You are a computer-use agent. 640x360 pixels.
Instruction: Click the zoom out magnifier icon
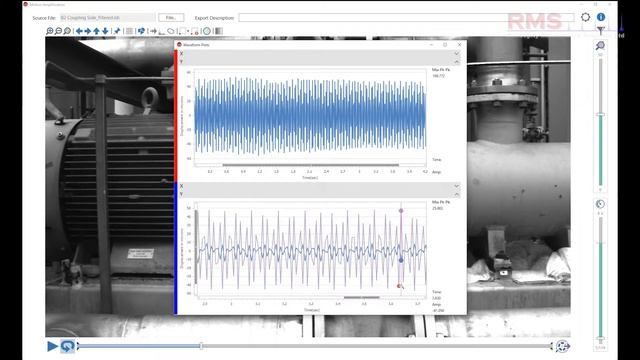point(58,31)
